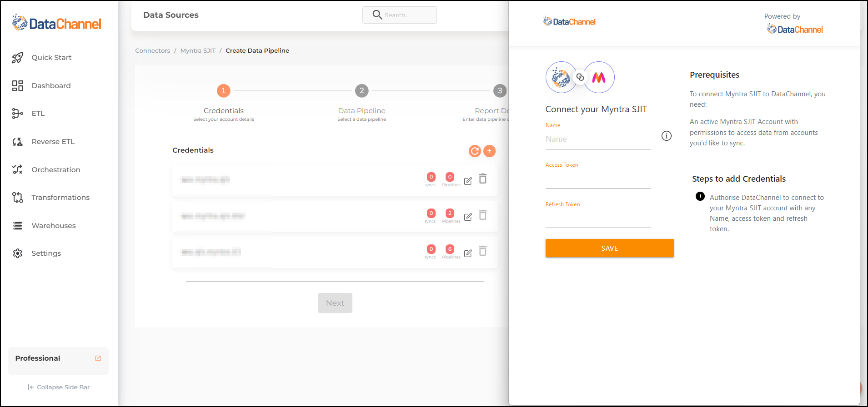Click the Myntra logo icon
The height and width of the screenshot is (407, 868).
point(599,78)
